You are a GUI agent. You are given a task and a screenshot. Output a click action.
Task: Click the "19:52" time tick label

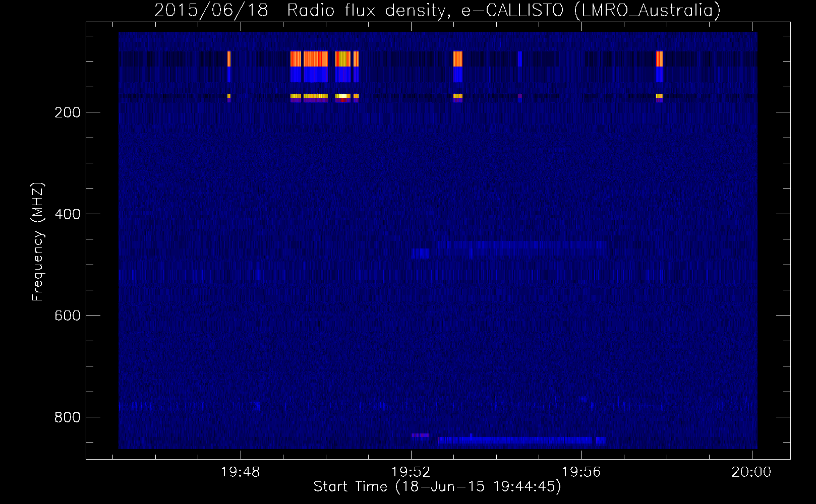[411, 472]
